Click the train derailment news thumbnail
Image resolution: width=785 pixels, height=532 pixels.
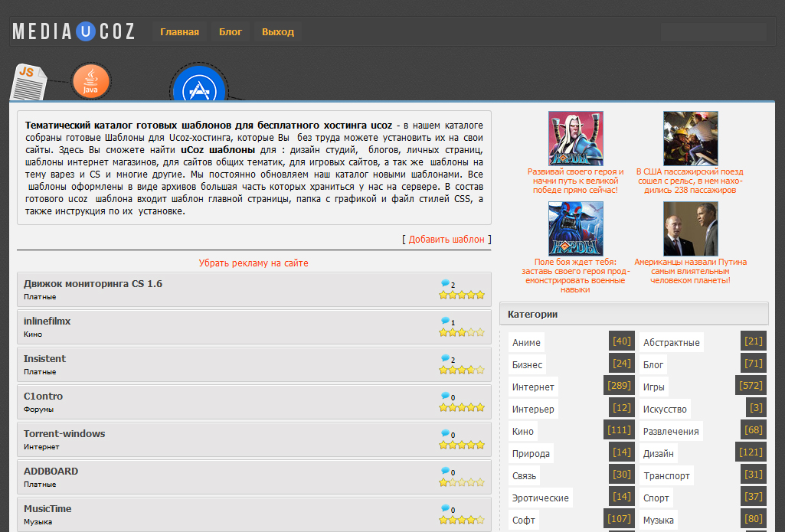(x=690, y=139)
